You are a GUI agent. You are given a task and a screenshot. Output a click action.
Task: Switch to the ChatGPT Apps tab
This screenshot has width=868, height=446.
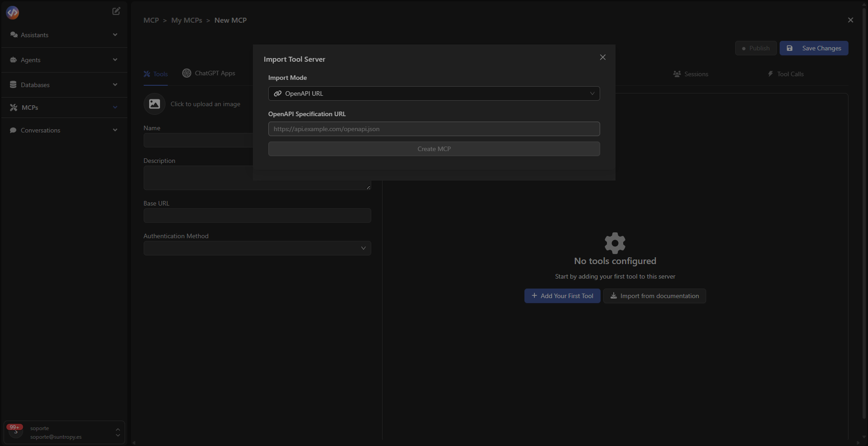[209, 73]
